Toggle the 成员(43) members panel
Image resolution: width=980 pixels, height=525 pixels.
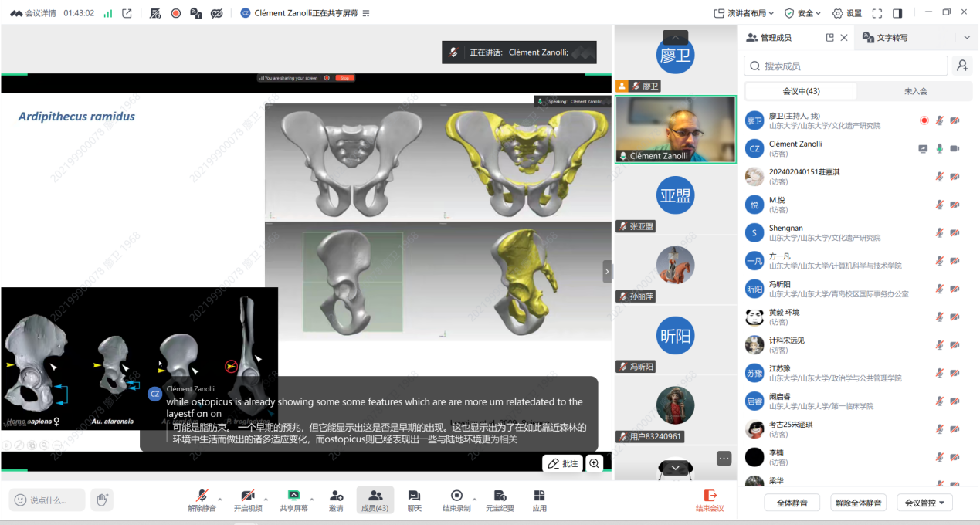point(375,500)
